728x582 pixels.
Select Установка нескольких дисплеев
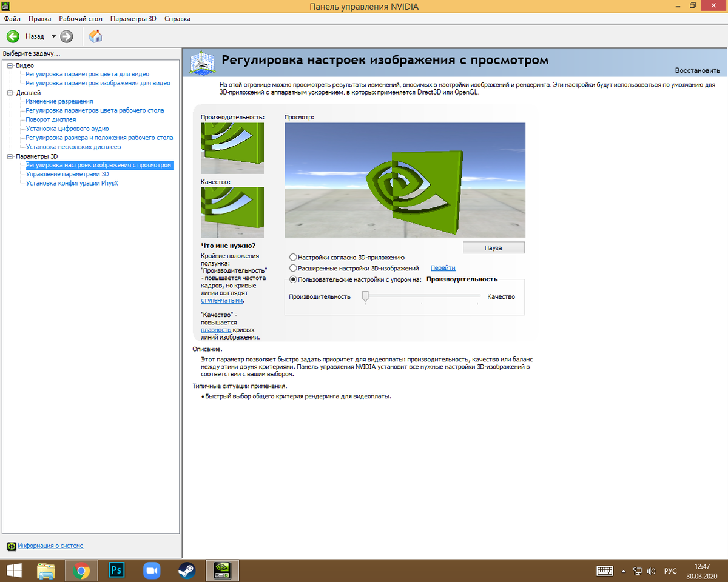pyautogui.click(x=73, y=147)
